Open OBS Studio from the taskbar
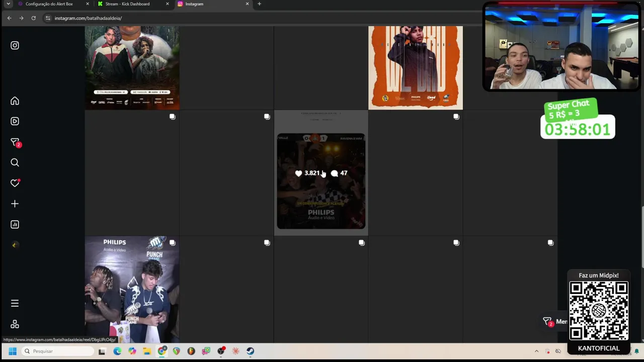The image size is (644, 362). (221, 351)
